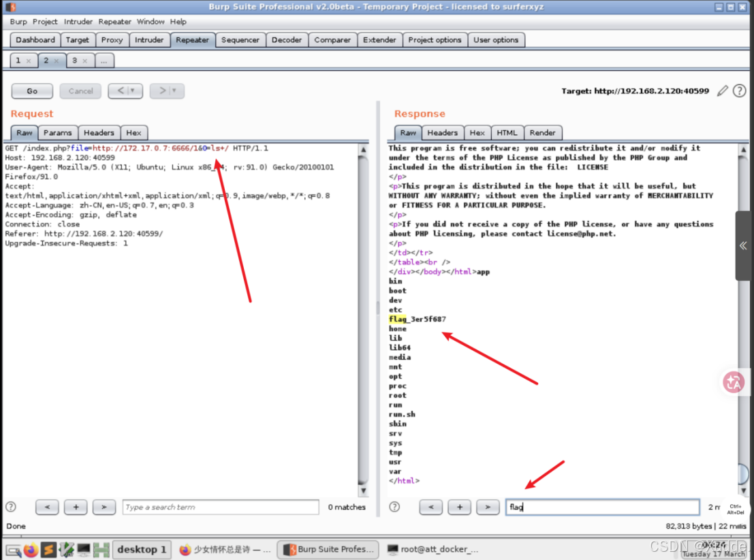Show response Hex view
The height and width of the screenshot is (560, 754).
click(477, 133)
